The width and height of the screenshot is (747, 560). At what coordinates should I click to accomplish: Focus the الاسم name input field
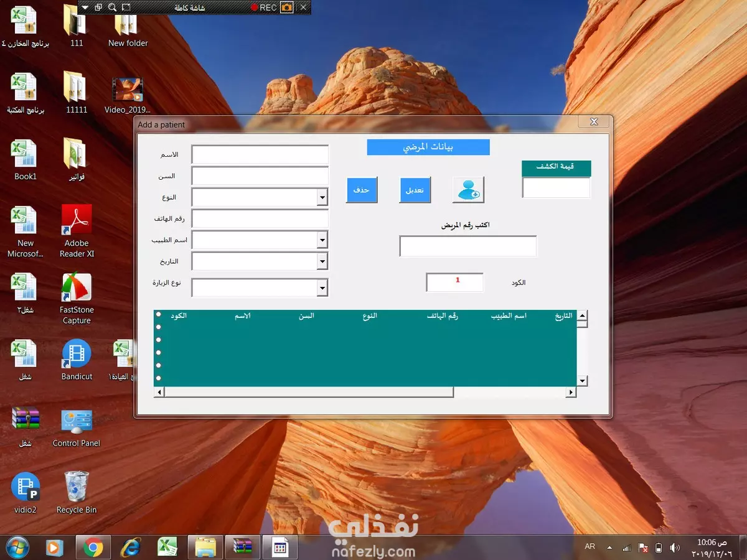pos(260,154)
